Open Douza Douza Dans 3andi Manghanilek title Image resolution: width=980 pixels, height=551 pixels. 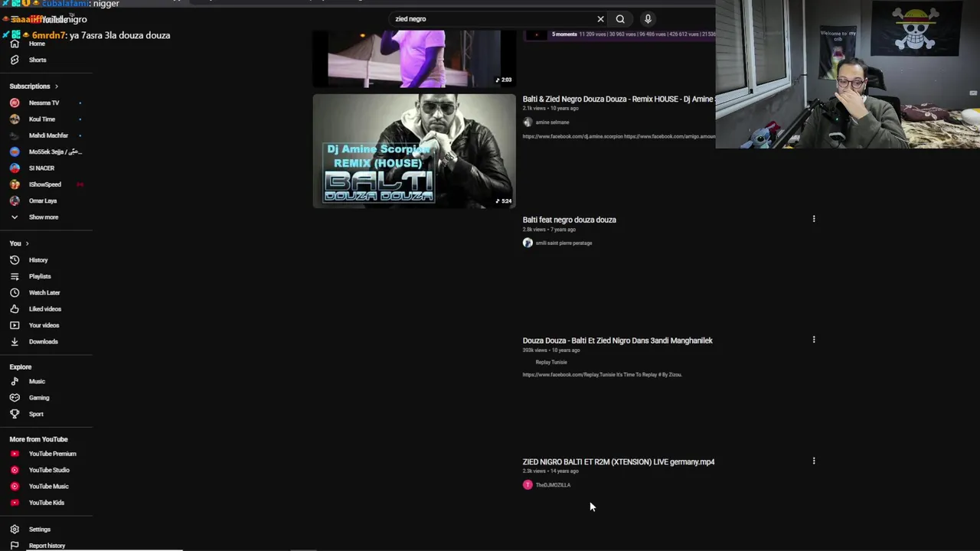(x=617, y=341)
